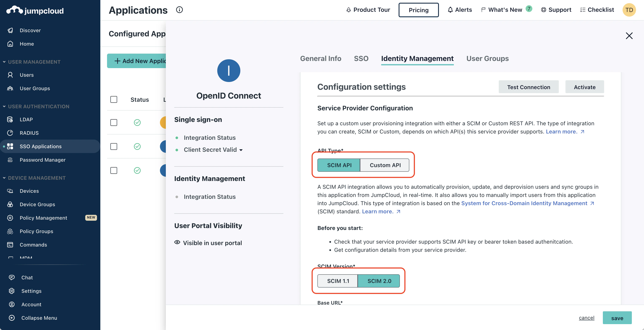The image size is (644, 330).
Task: Toggle Visible in user portal eye icon
Action: coord(177,242)
